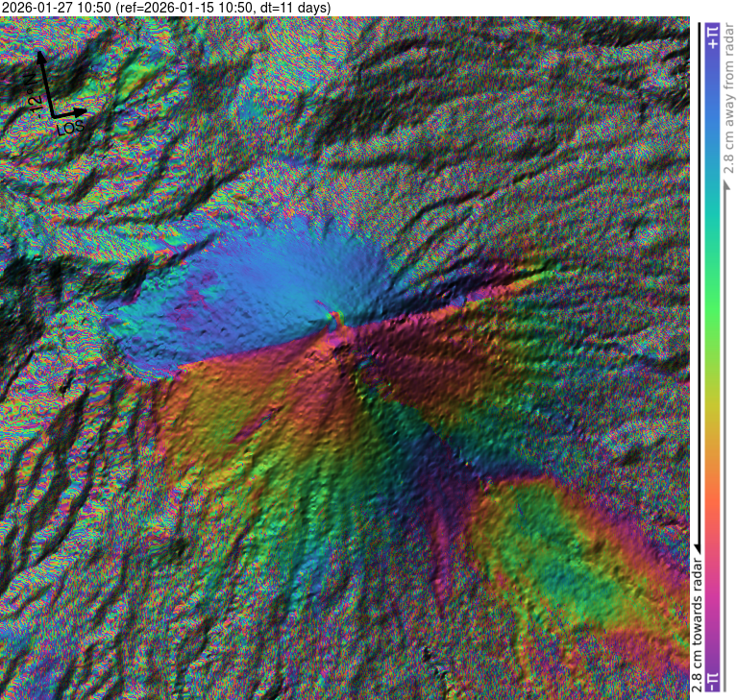Image resolution: width=737 pixels, height=700 pixels.
Task: Click the LOS text label
Action: click(x=71, y=127)
